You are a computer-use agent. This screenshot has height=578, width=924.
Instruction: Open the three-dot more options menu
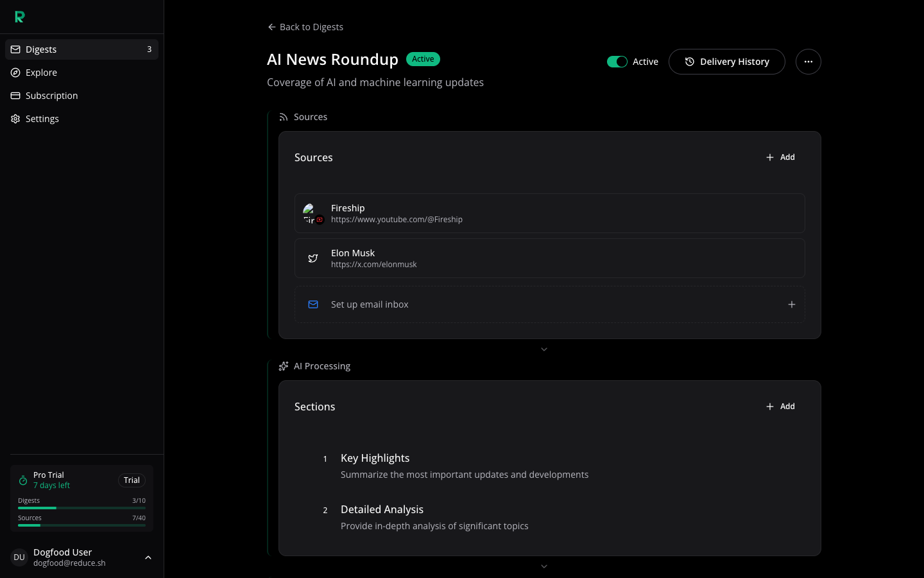pyautogui.click(x=808, y=62)
